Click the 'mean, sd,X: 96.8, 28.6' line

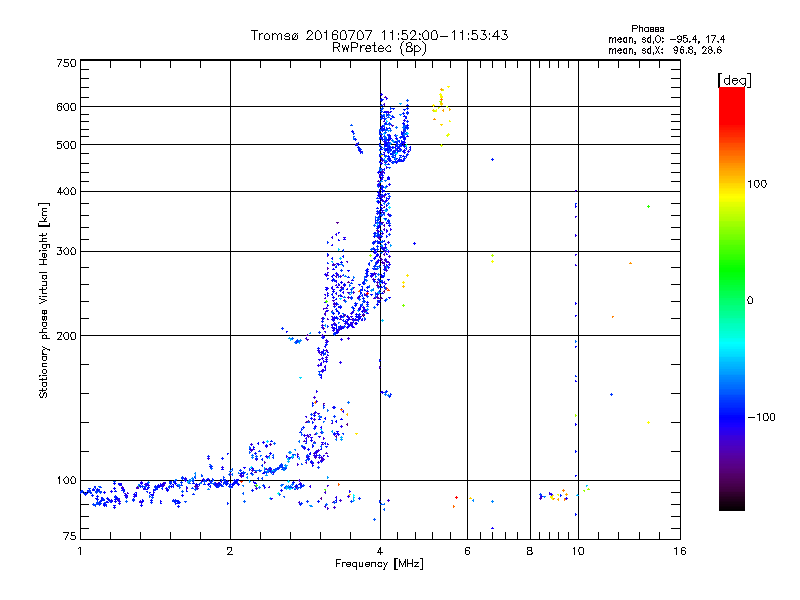pos(665,50)
